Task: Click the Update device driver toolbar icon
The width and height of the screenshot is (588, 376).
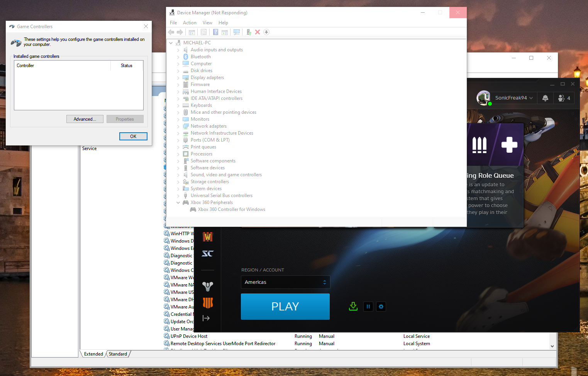Action: pyautogui.click(x=249, y=32)
